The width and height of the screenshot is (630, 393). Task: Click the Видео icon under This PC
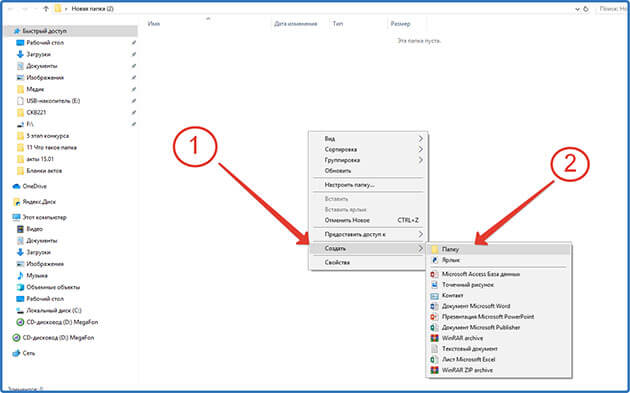pos(20,229)
